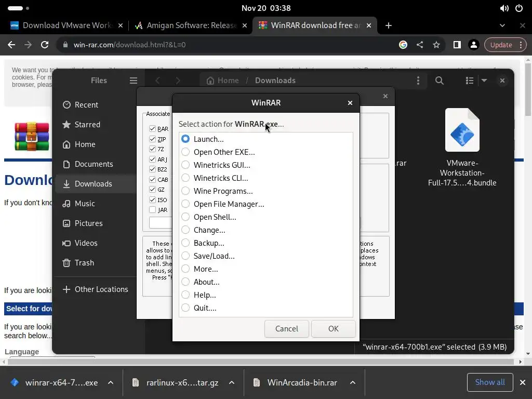Click Cancel in the WinRAR dialog

tap(287, 329)
